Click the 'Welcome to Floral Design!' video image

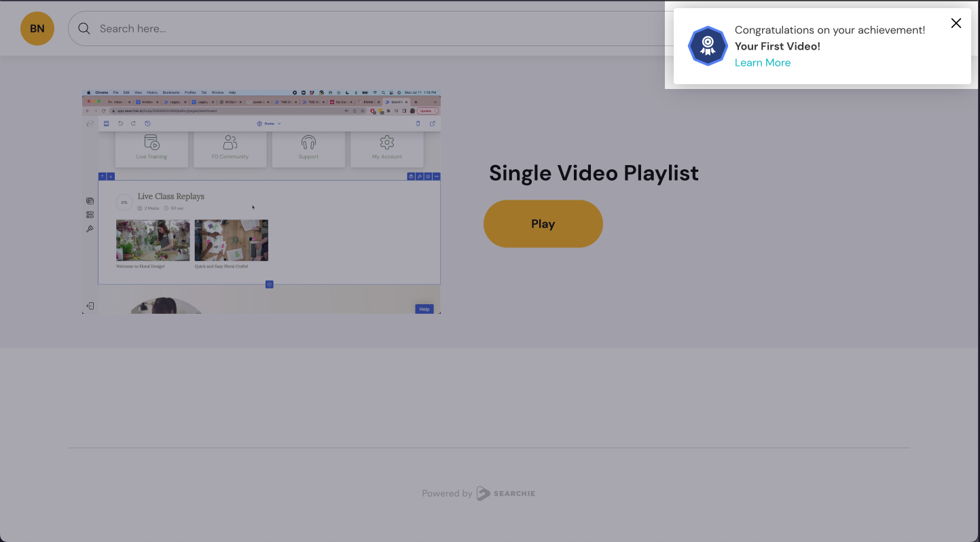click(x=153, y=240)
